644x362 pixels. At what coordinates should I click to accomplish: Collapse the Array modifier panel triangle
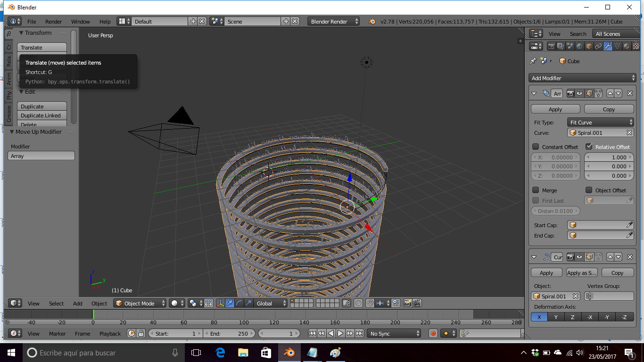(x=534, y=93)
